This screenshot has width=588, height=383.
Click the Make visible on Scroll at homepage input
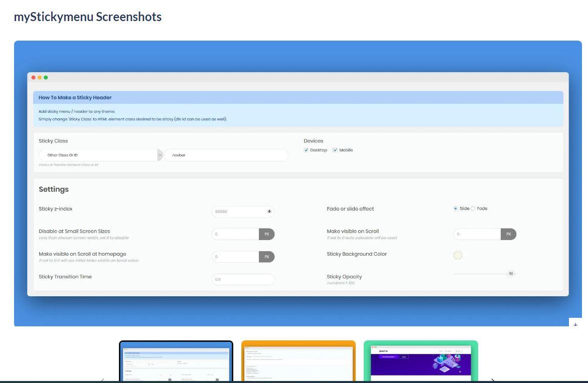[x=235, y=257]
